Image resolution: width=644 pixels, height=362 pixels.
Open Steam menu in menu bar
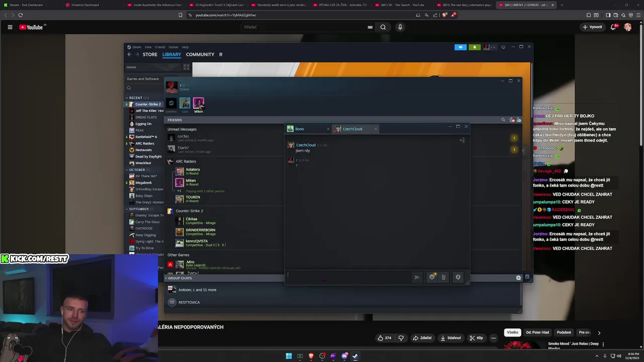(137, 47)
